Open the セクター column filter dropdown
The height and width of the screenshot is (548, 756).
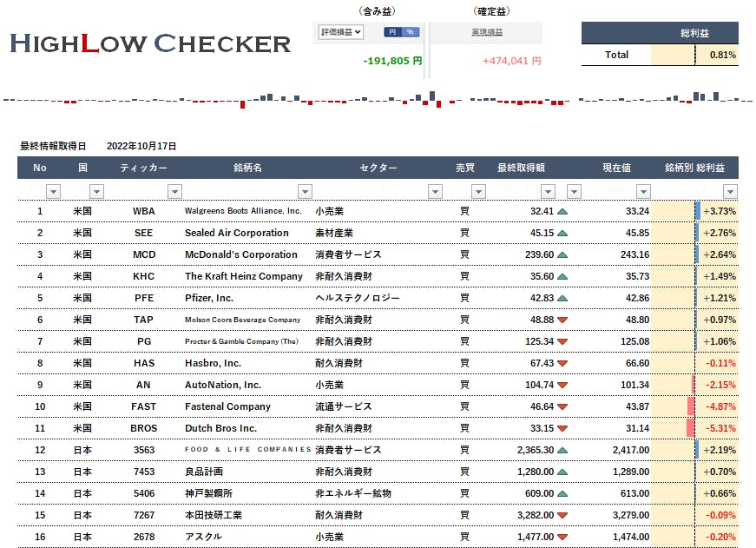435,191
